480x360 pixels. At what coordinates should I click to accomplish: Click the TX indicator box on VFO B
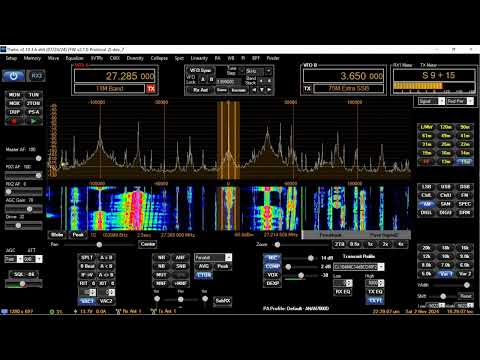point(307,88)
